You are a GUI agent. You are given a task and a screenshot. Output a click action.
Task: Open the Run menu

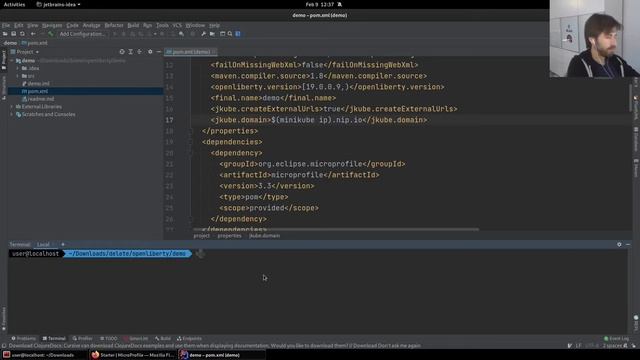point(147,25)
